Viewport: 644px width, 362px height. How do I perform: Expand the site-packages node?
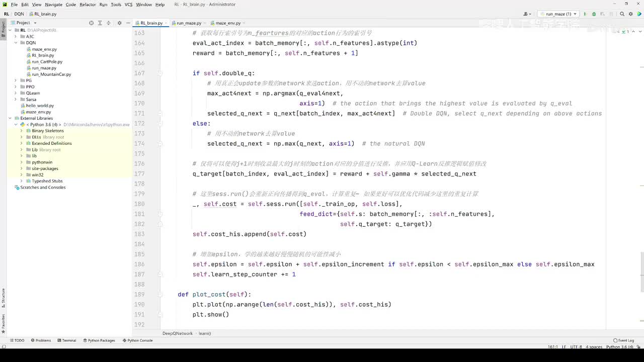click(22, 168)
